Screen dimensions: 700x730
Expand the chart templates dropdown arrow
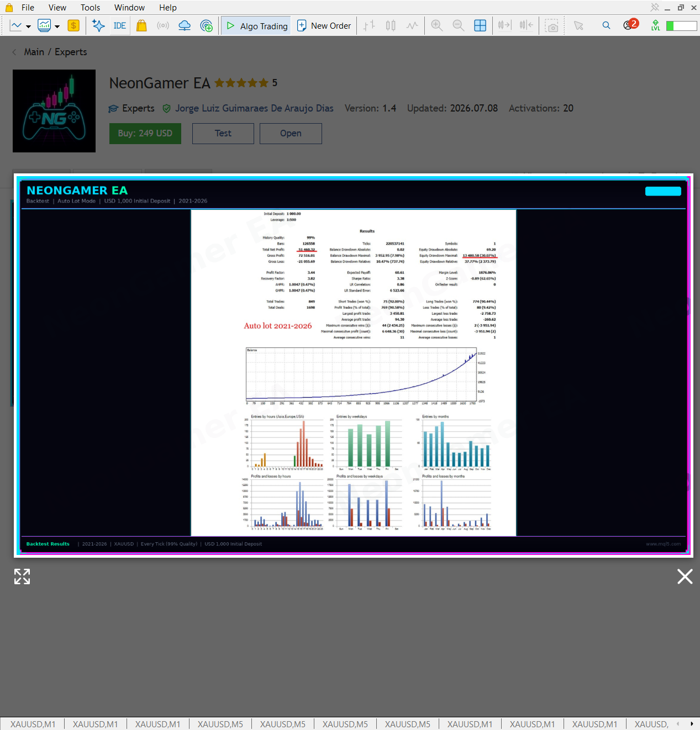pos(57,26)
